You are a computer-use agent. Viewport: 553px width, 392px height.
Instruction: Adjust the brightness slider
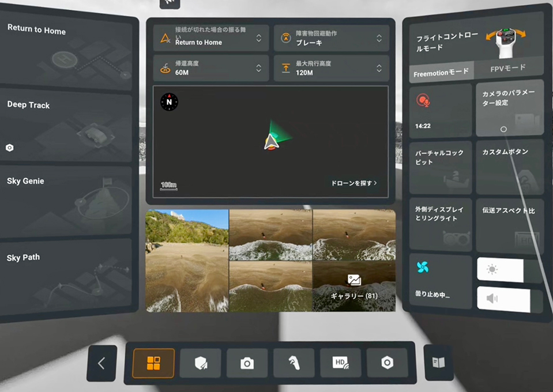pyautogui.click(x=501, y=270)
